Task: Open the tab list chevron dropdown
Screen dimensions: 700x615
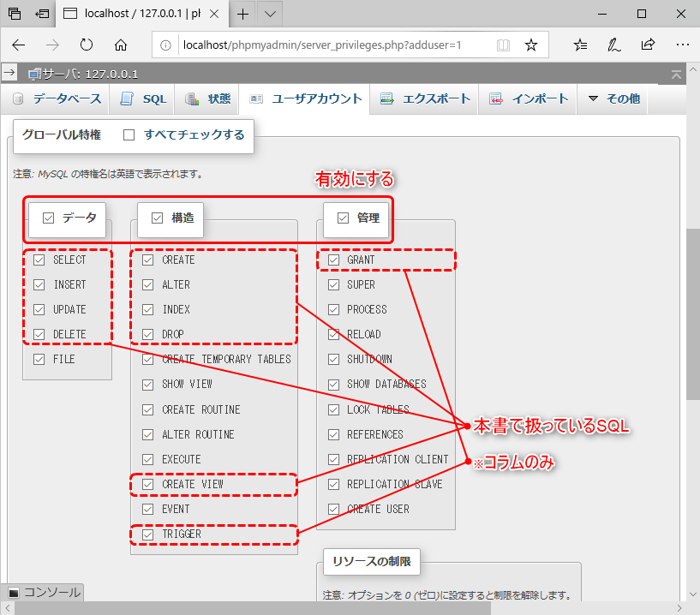Action: (x=270, y=14)
